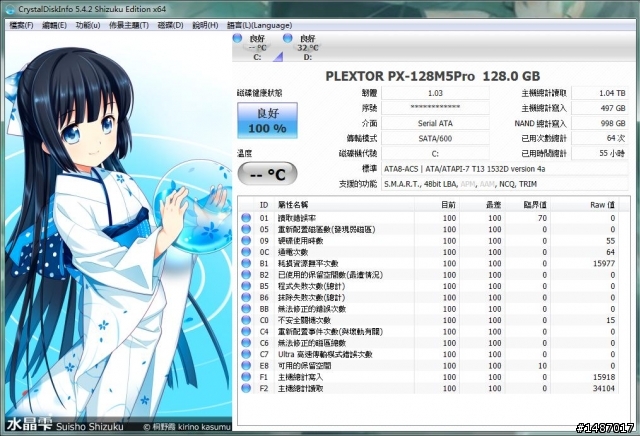This screenshot has width=640, height=436.
Task: Click the power-on count value 64 次
Action: 600,138
